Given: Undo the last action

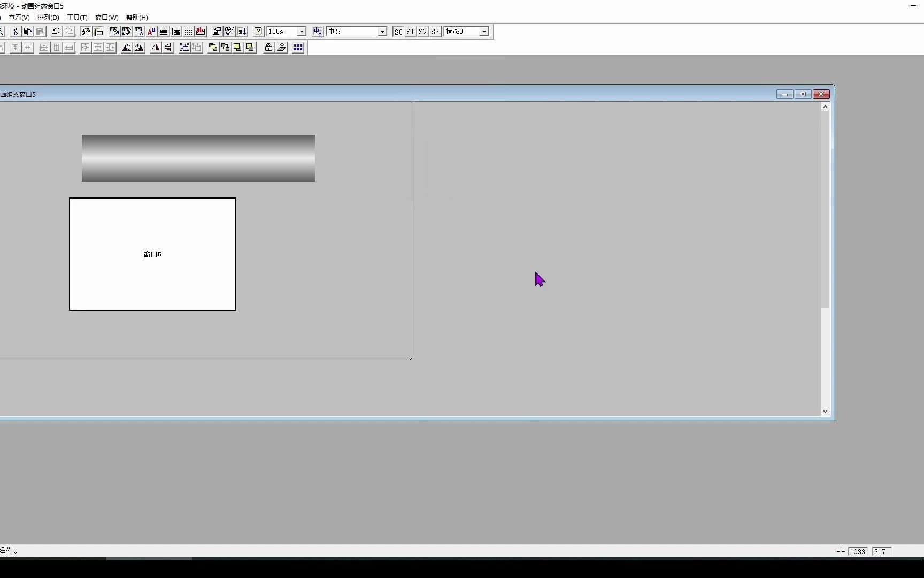Looking at the screenshot, I should pyautogui.click(x=56, y=32).
